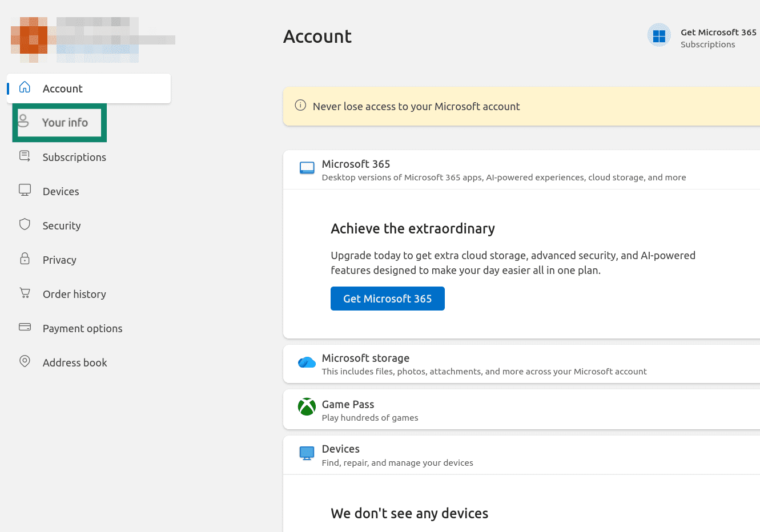The height and width of the screenshot is (532, 760).
Task: Click the Xbox Game Pass icon
Action: click(x=307, y=407)
